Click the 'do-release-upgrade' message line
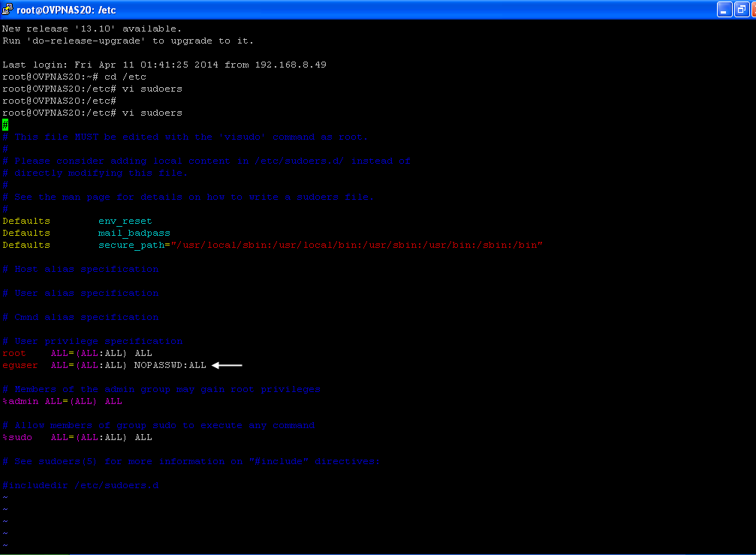756x555 pixels. click(128, 41)
